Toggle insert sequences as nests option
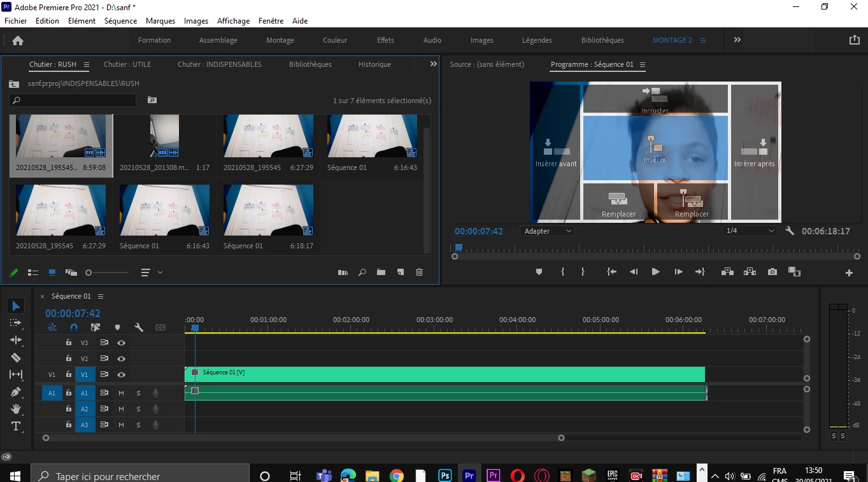Screen dimensions: 868x482 (52, 327)
